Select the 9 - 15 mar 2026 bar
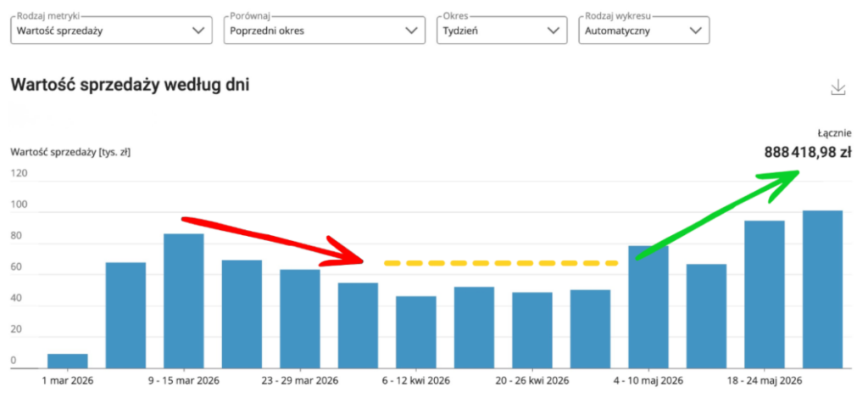Screen dimensions: 868x398 point(184,301)
